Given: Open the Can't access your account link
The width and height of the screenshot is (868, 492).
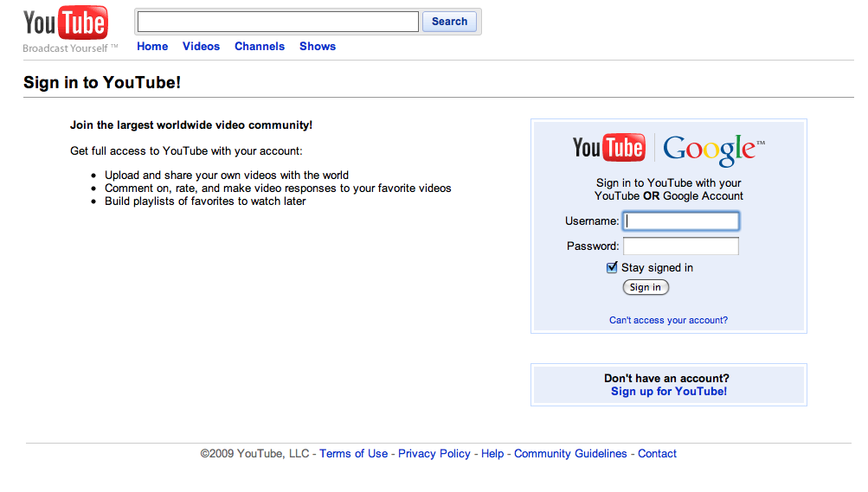Looking at the screenshot, I should pyautogui.click(x=668, y=320).
